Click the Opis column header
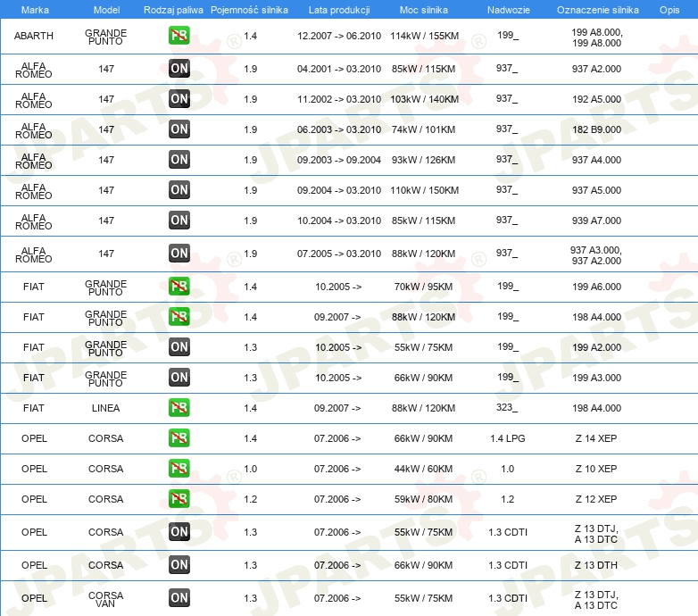The width and height of the screenshot is (698, 616). [669, 10]
